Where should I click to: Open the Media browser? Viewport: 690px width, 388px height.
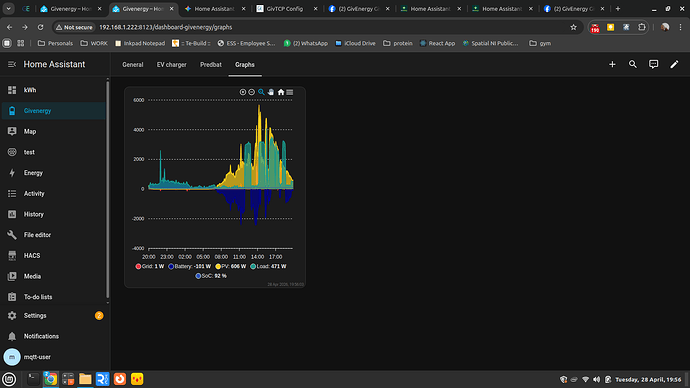click(x=53, y=276)
